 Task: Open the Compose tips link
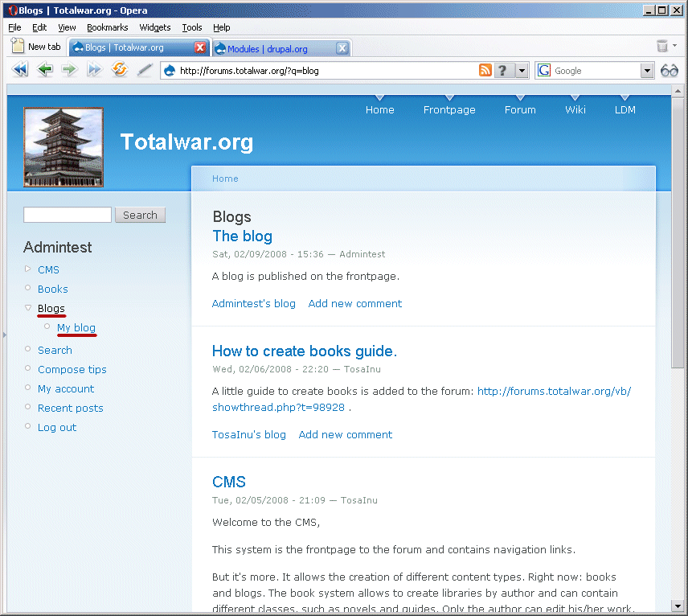pos(72,370)
